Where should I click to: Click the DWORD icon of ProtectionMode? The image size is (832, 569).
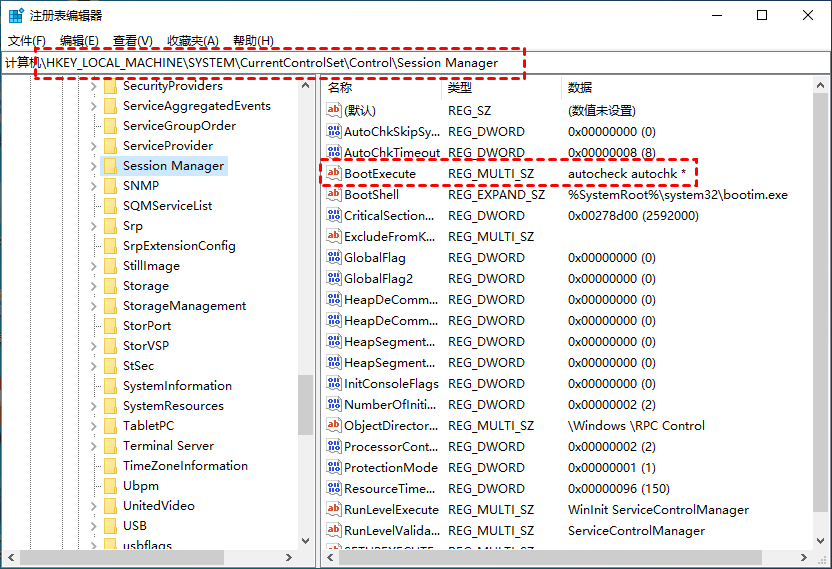[333, 467]
